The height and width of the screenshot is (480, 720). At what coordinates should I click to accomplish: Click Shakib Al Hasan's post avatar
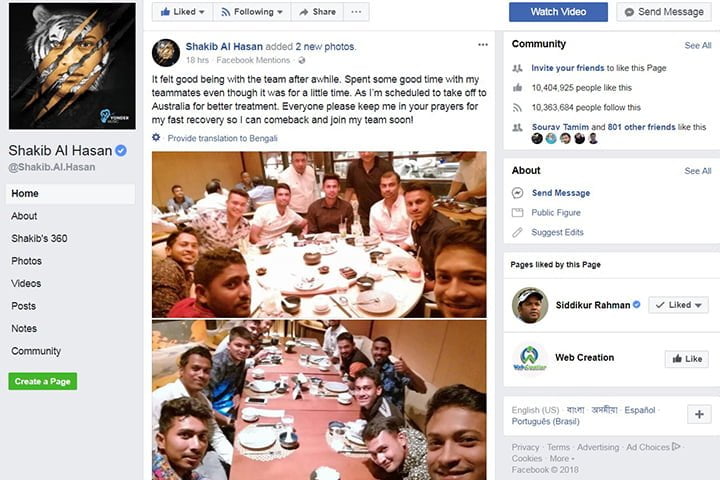166,52
